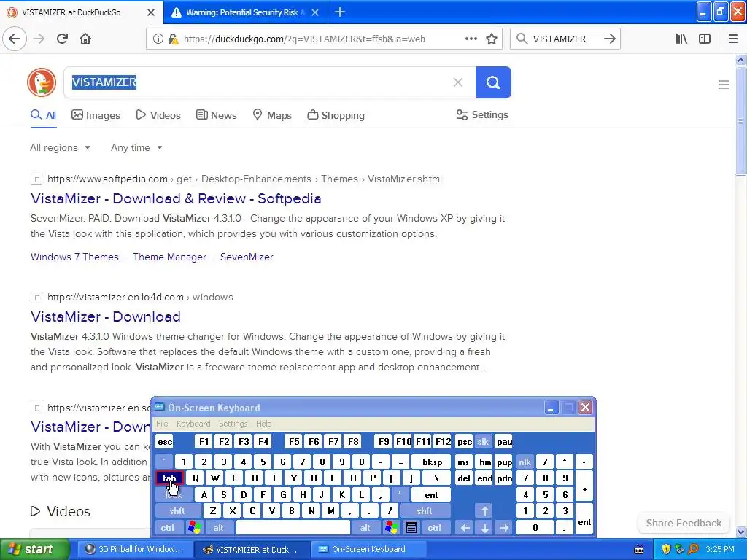The image size is (747, 560).
Task: Click the bksp key
Action: point(432,462)
